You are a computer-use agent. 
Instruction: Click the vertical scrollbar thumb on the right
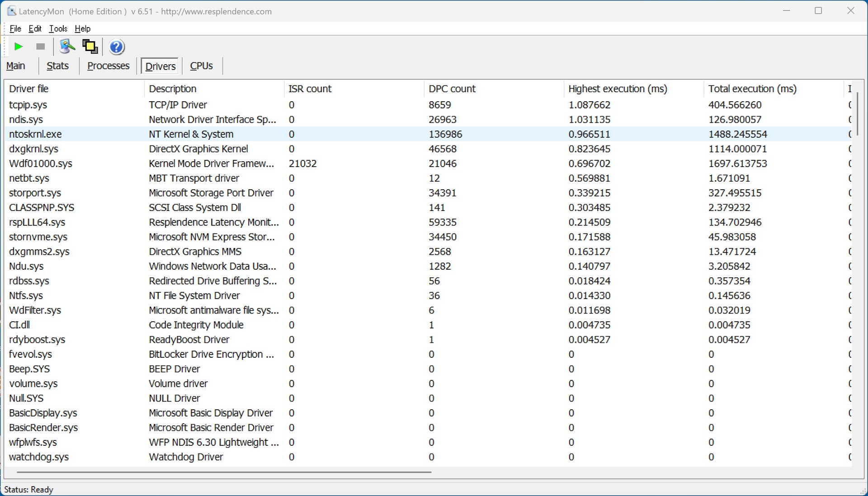pyautogui.click(x=857, y=113)
